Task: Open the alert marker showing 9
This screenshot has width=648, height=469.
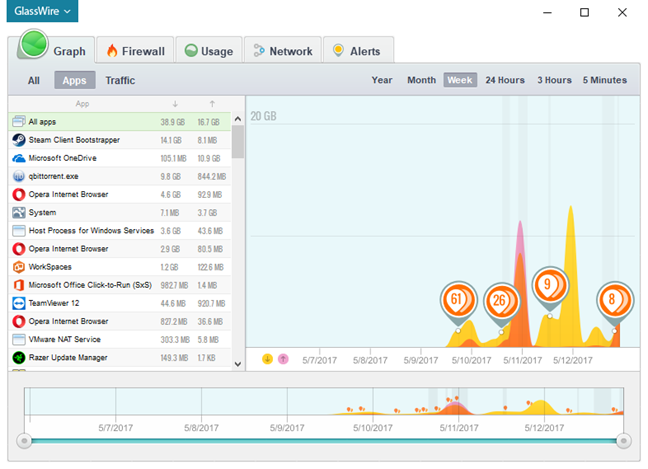Action: click(x=550, y=288)
